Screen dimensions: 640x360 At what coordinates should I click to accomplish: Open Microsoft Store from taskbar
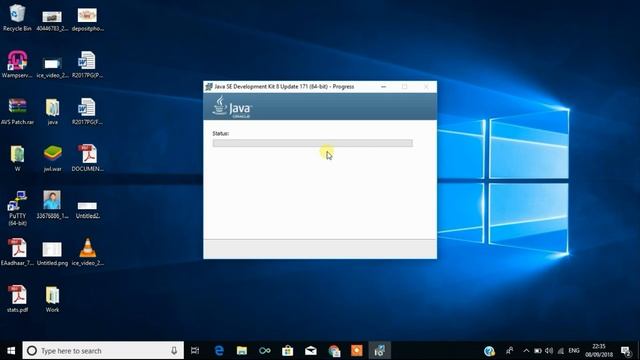point(287,351)
